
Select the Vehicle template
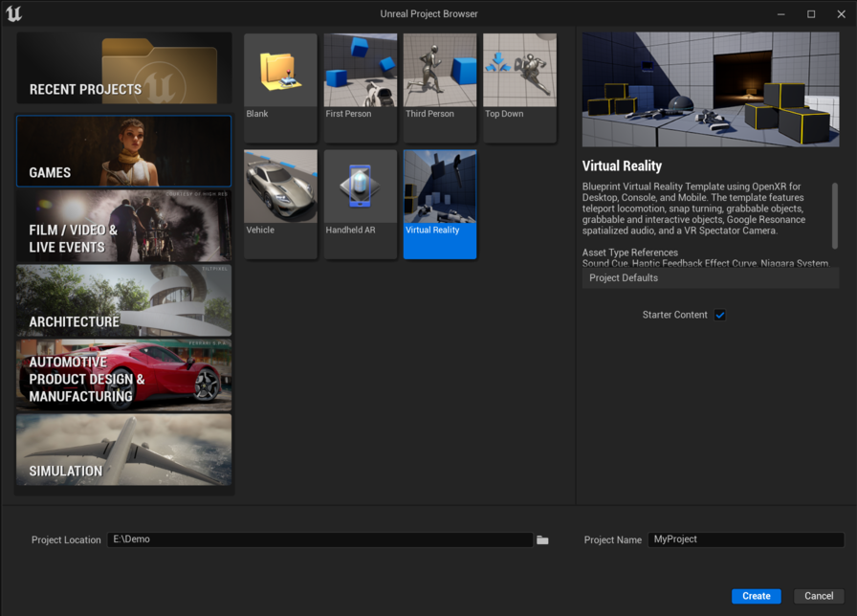pyautogui.click(x=279, y=203)
